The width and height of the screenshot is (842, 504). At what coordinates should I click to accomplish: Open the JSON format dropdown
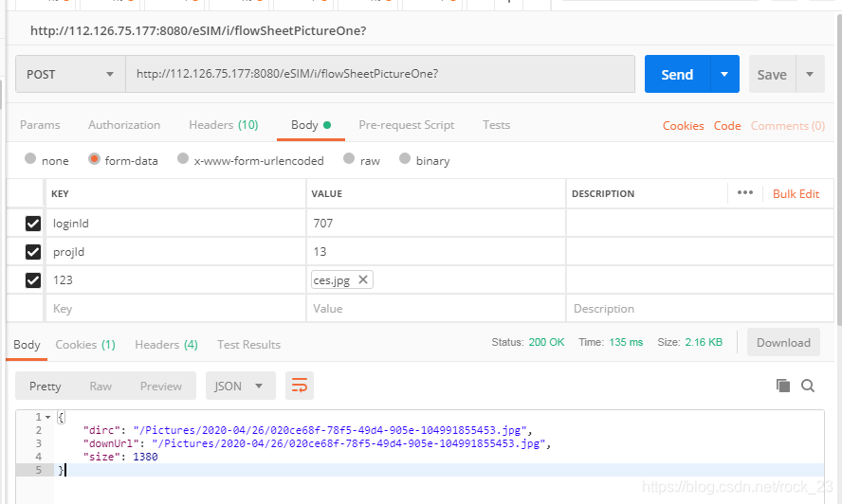[x=240, y=386]
